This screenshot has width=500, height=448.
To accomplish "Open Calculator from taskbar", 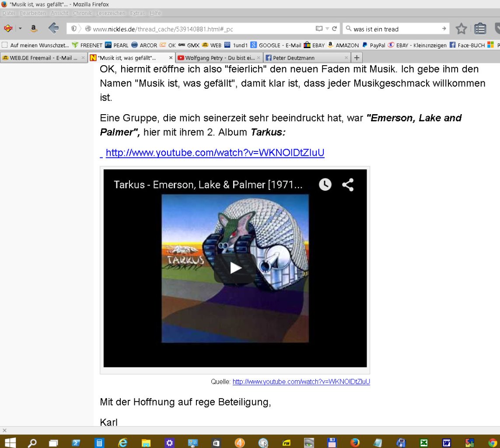I will coord(99,443).
